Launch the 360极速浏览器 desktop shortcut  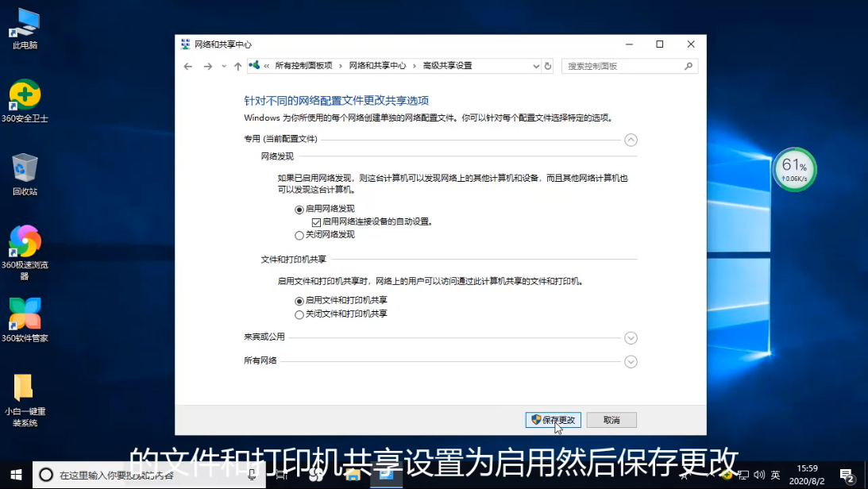click(x=25, y=242)
